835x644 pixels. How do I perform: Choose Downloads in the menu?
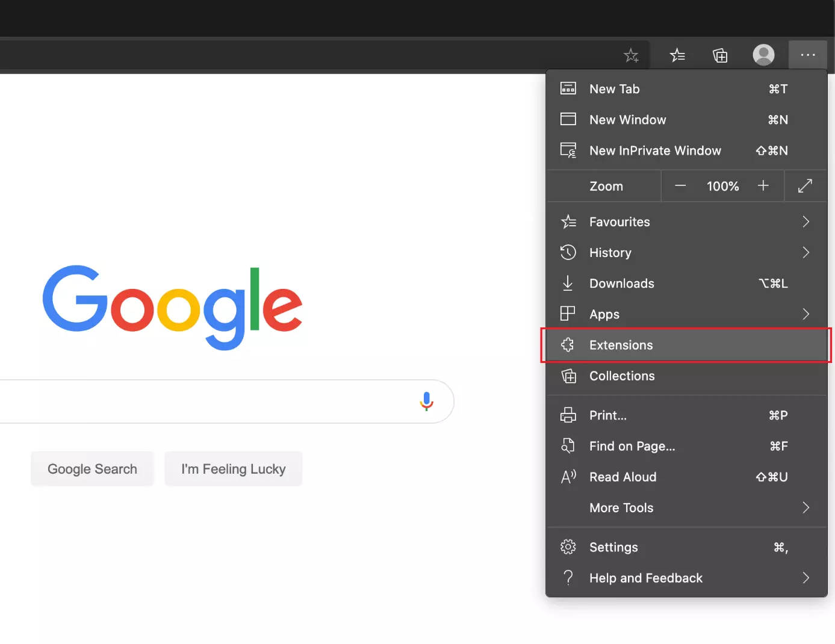[621, 283]
